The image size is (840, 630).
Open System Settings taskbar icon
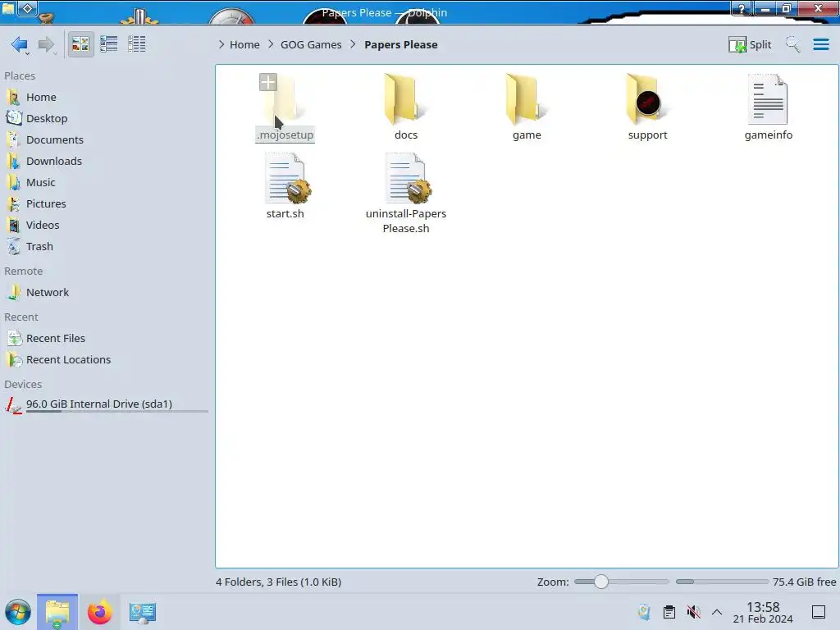pyautogui.click(x=143, y=612)
